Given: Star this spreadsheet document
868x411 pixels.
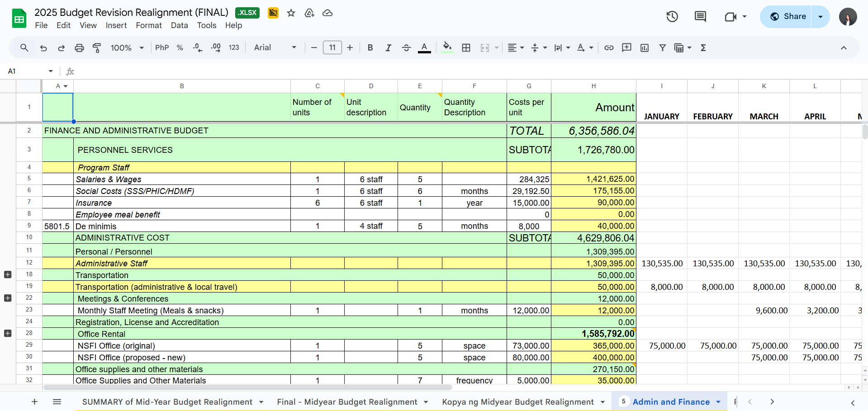Looking at the screenshot, I should [291, 13].
